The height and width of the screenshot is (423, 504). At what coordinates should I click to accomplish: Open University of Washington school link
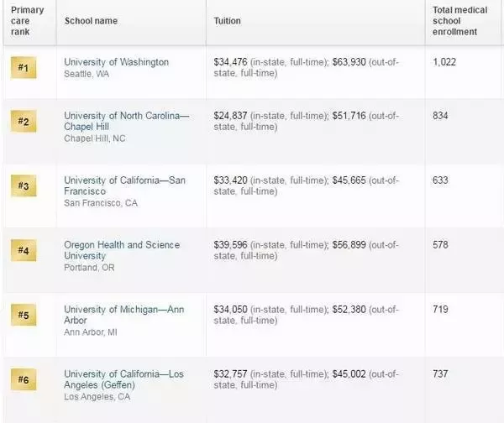point(117,62)
